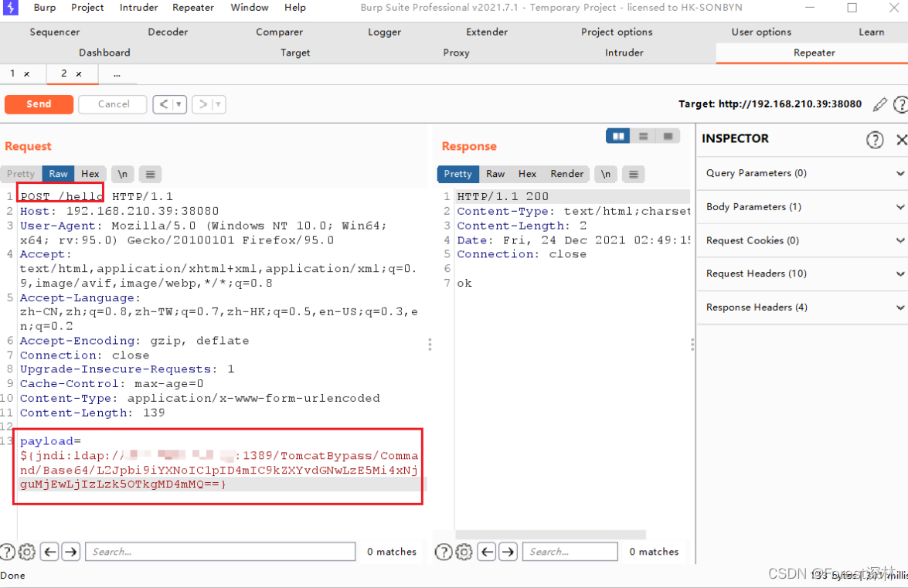Open the Window menu
Image resolution: width=908 pixels, height=588 pixels.
click(x=250, y=8)
